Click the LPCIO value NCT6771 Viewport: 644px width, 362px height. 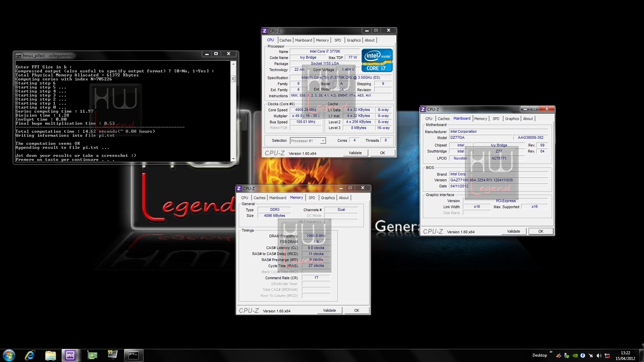tap(499, 158)
